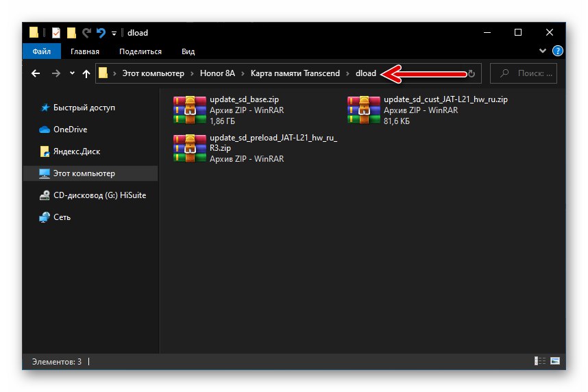
Task: Click the 81,6 КБ file size text
Action: (x=397, y=121)
